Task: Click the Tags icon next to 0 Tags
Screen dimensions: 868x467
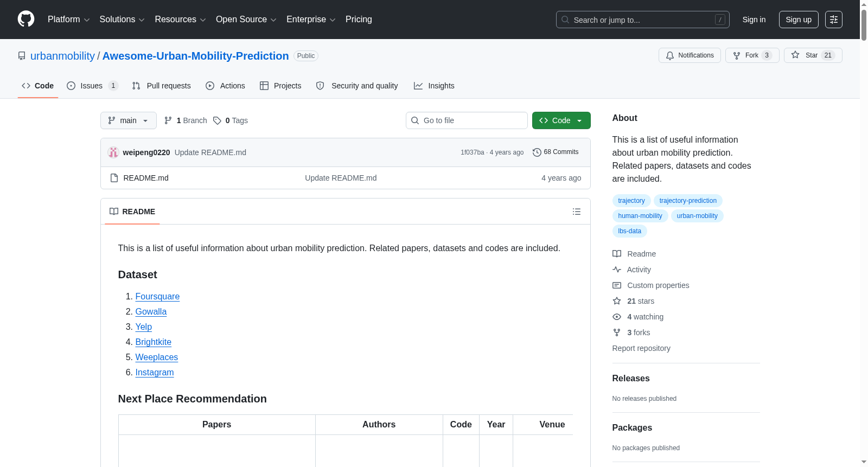Action: 217,120
